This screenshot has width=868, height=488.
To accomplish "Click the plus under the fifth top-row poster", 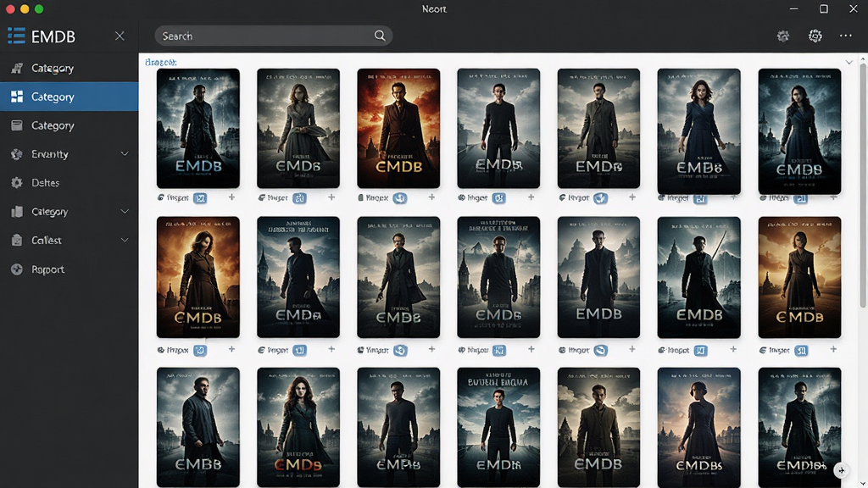I will point(632,197).
